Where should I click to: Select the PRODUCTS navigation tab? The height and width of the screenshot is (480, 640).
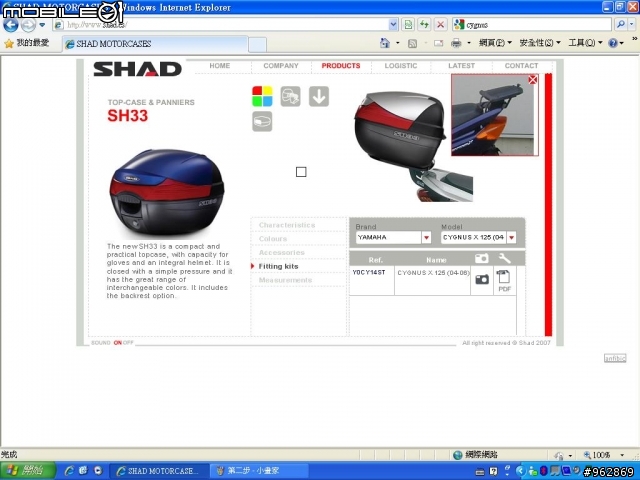(341, 66)
